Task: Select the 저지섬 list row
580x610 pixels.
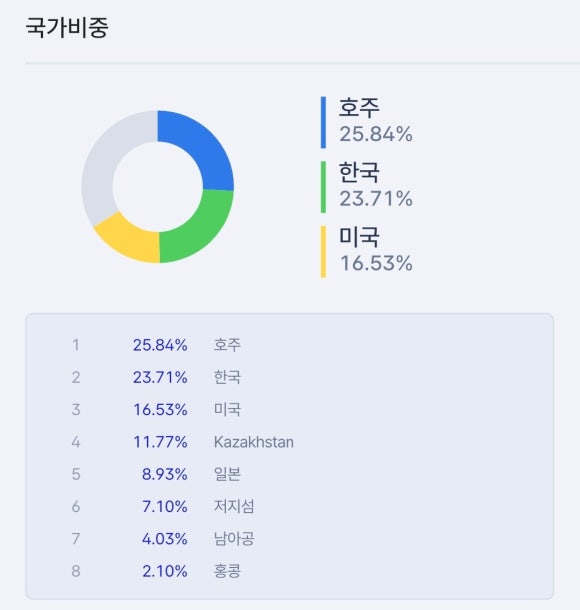Action: pyautogui.click(x=289, y=507)
